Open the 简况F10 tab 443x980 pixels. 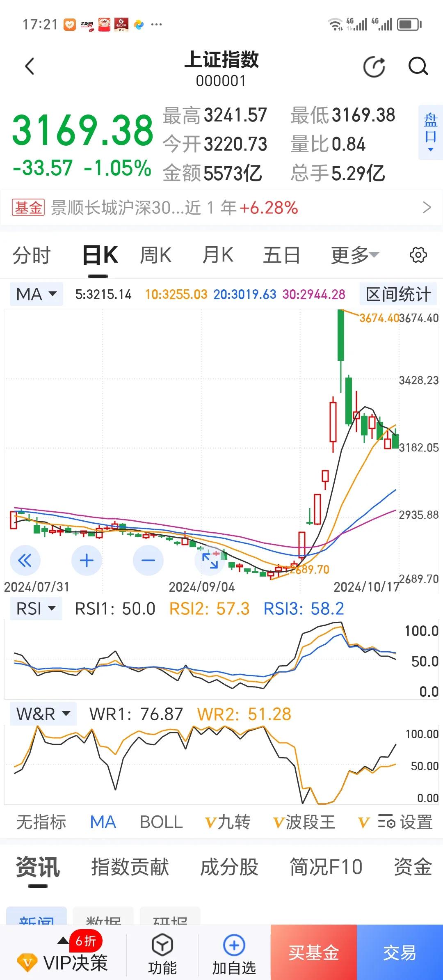coord(326,867)
